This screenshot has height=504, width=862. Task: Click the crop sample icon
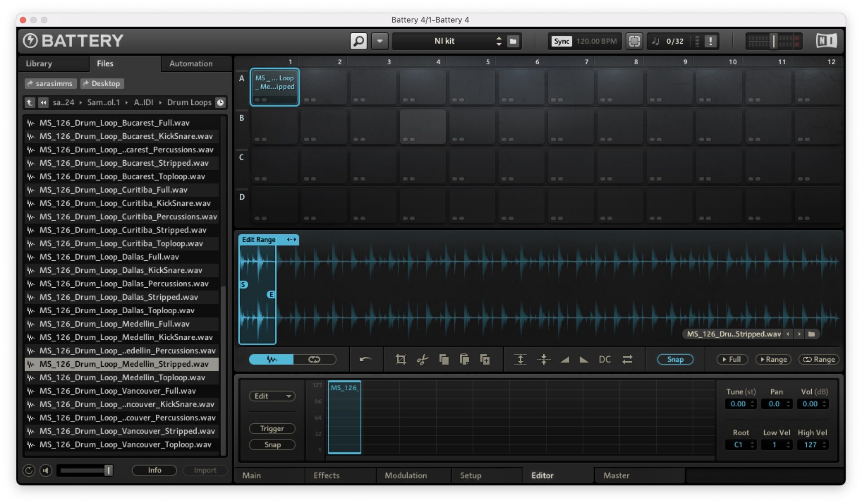(400, 359)
